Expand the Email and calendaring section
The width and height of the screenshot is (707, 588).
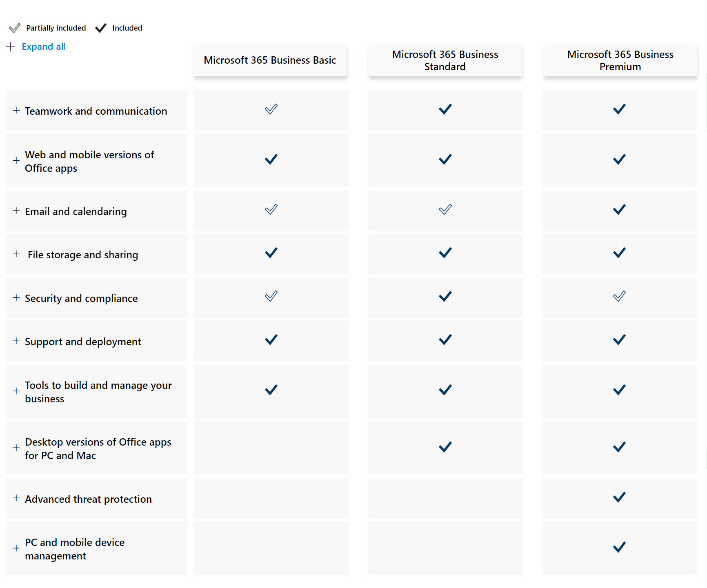pos(16,211)
